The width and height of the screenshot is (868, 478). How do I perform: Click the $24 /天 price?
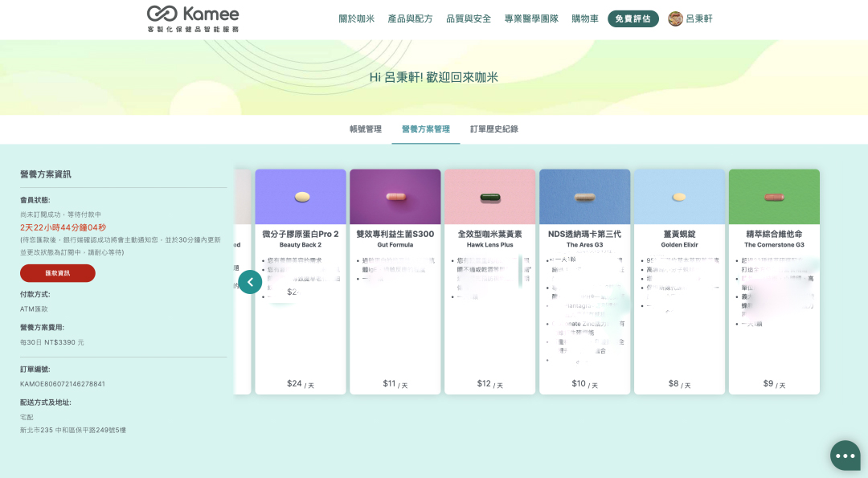click(x=301, y=384)
